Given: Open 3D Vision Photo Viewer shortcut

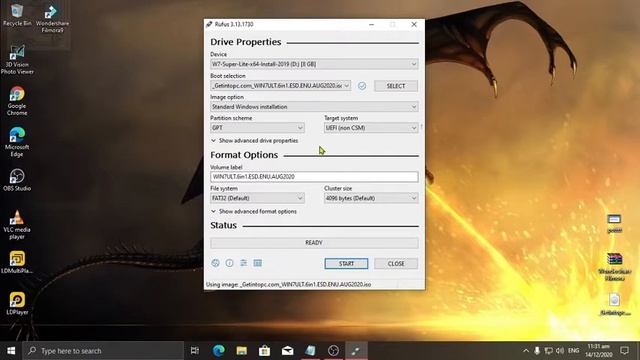Looking at the screenshot, I should [x=17, y=60].
